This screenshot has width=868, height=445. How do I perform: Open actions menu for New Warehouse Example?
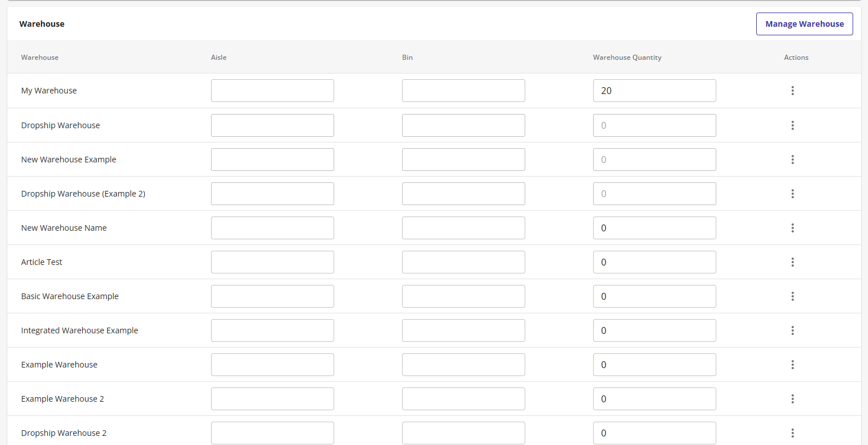tap(793, 159)
